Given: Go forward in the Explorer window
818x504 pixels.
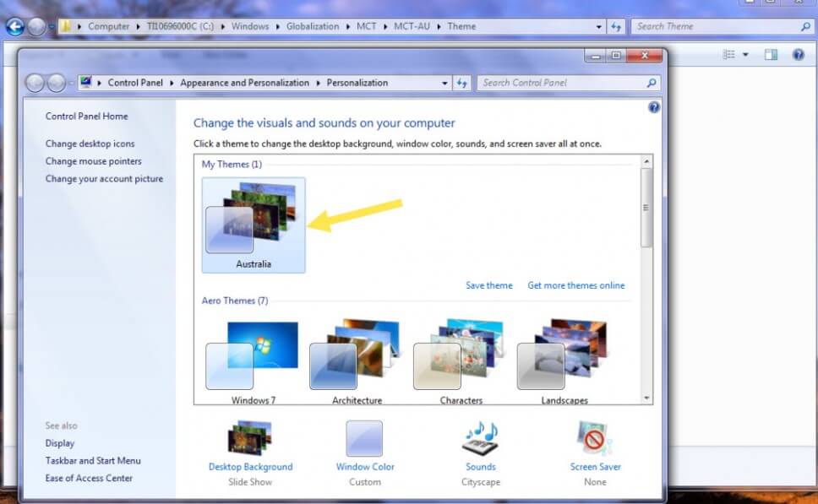Looking at the screenshot, I should click(x=36, y=26).
